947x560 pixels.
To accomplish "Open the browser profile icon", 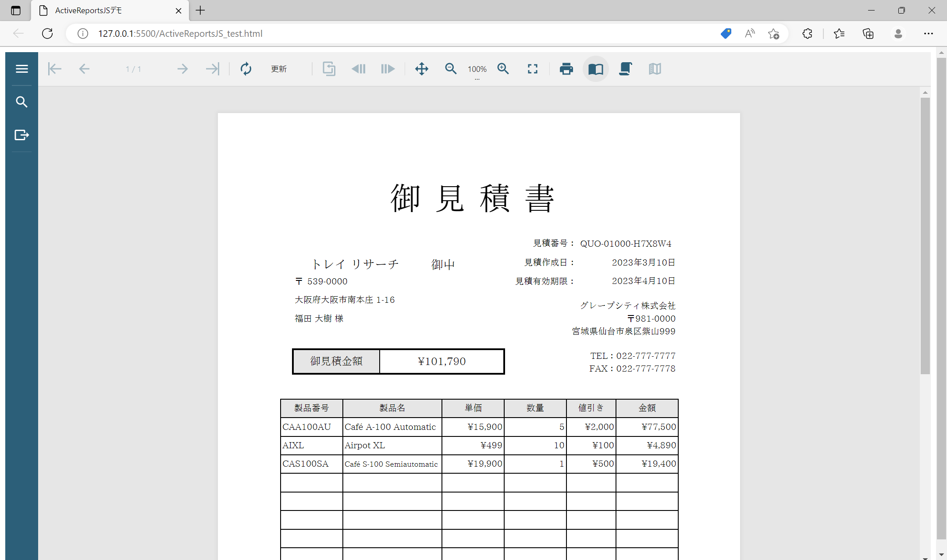I will point(898,34).
